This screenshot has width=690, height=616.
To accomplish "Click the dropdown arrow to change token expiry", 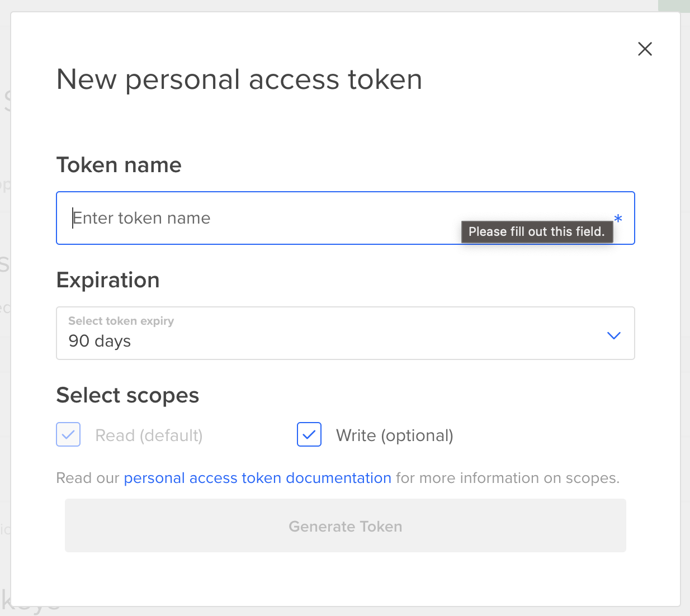I will click(x=613, y=335).
